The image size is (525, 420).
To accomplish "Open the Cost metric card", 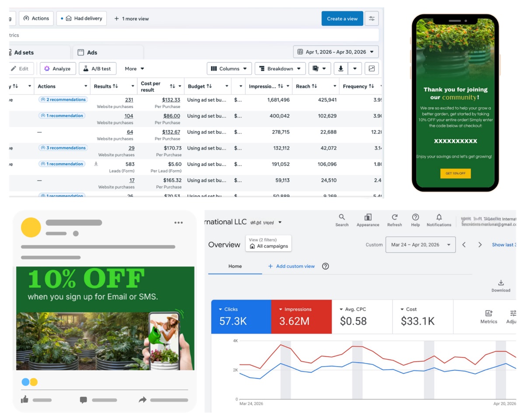I will coord(423,317).
